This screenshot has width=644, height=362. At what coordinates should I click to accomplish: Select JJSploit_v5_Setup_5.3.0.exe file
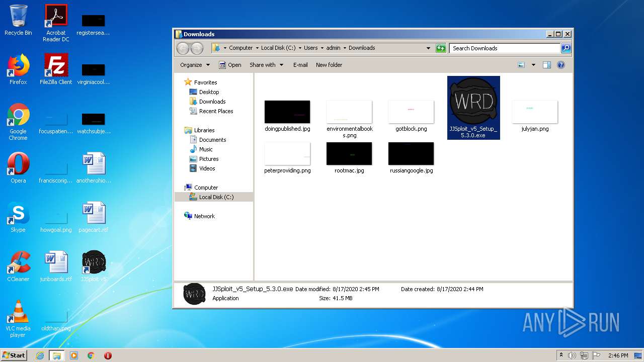[x=473, y=108]
